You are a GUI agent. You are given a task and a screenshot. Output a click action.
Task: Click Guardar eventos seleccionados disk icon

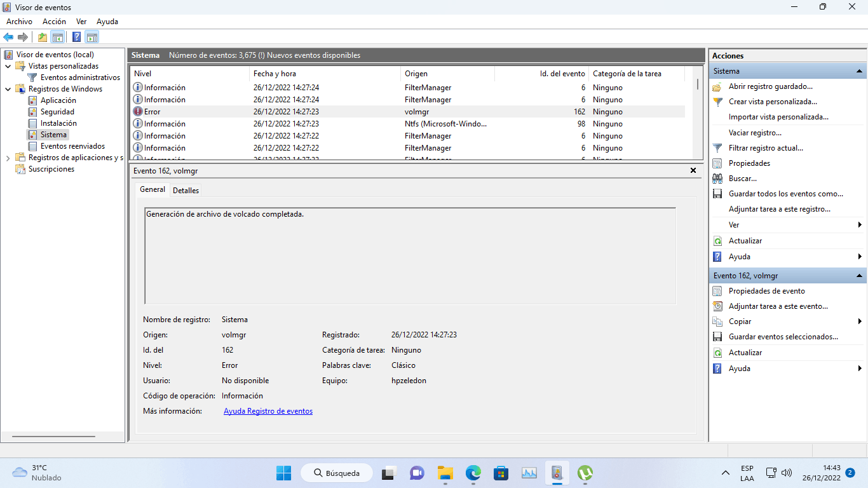pyautogui.click(x=717, y=337)
